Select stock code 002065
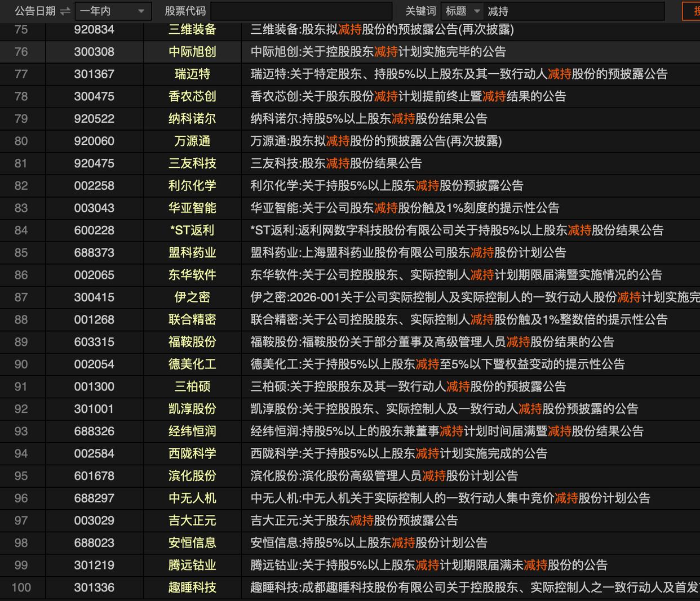 coord(94,275)
